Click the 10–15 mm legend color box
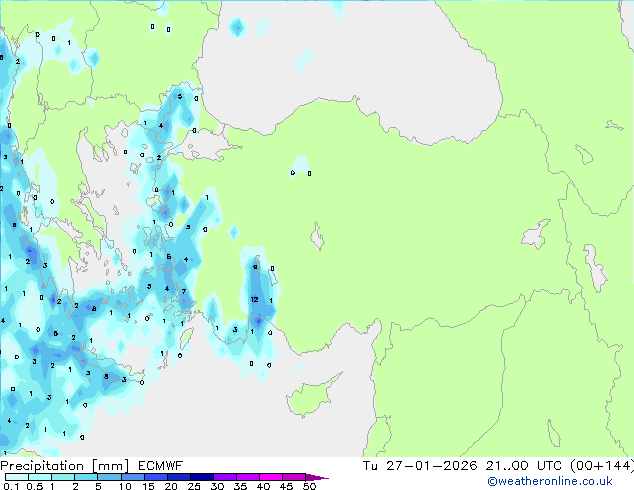This screenshot has height=490, width=634. click(x=133, y=477)
